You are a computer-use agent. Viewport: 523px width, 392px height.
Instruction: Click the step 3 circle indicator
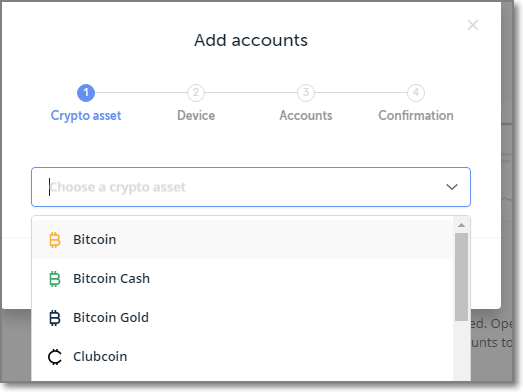point(306,92)
